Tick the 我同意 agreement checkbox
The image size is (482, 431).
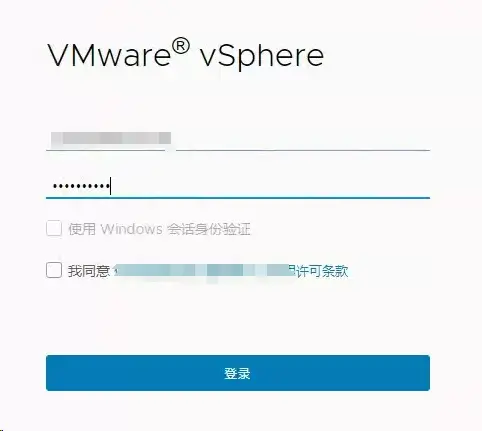(x=54, y=270)
